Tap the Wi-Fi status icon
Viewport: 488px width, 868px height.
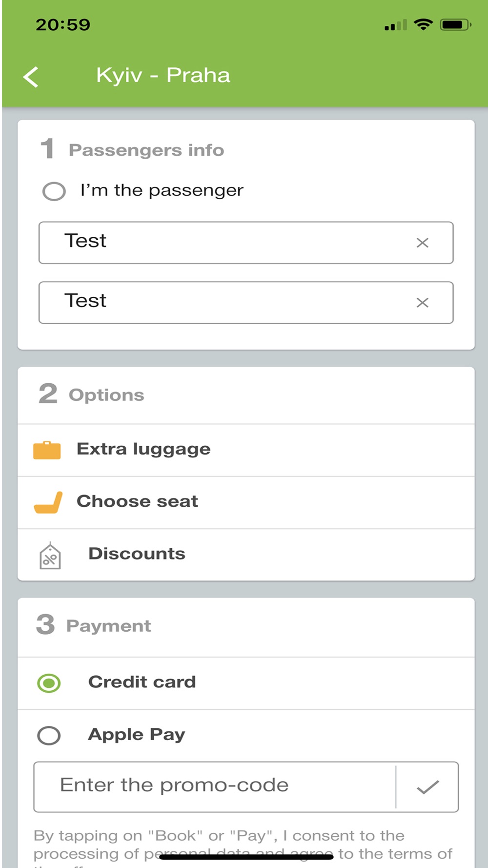423,24
